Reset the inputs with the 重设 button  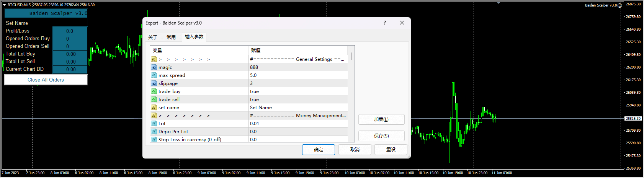tap(391, 150)
